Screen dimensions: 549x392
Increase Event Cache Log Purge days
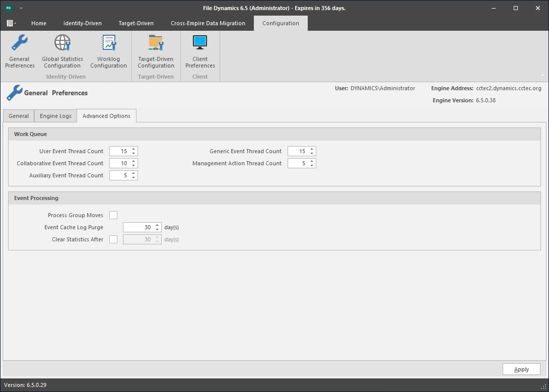click(x=157, y=225)
